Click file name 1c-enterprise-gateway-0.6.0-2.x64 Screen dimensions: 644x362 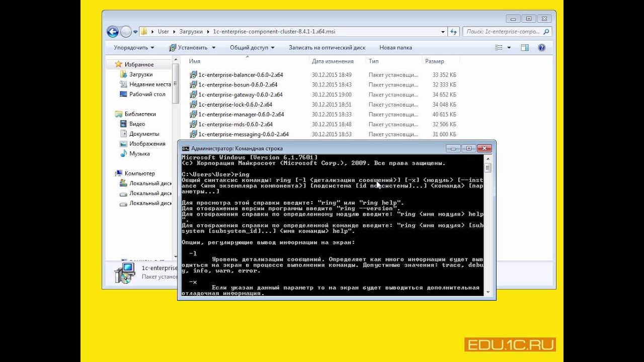point(240,95)
